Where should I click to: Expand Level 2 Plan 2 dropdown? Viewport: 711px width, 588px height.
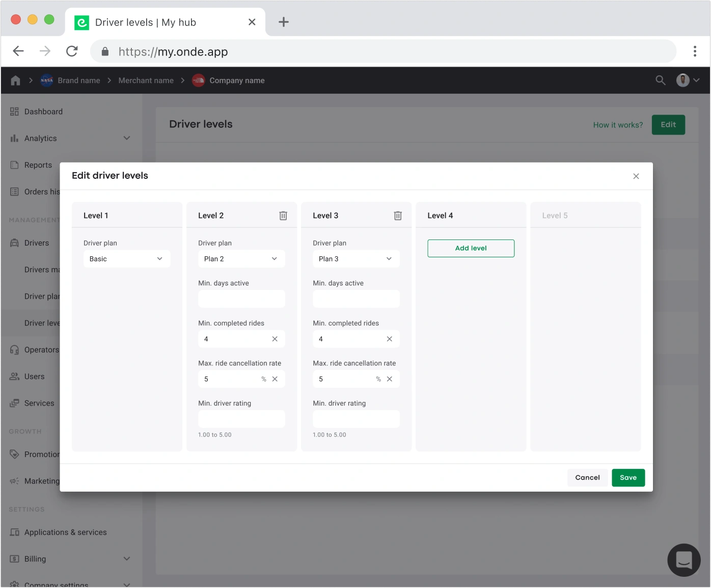pos(241,259)
